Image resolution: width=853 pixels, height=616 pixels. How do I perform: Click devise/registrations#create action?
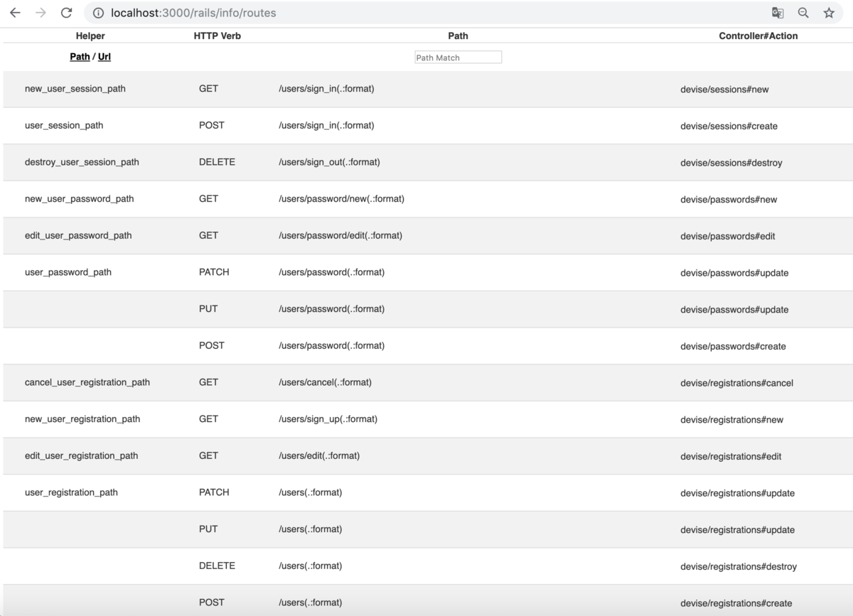[736, 603]
